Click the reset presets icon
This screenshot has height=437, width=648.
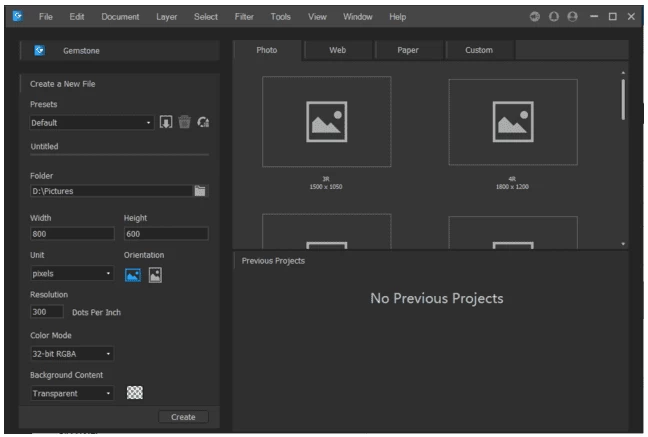tap(202, 123)
